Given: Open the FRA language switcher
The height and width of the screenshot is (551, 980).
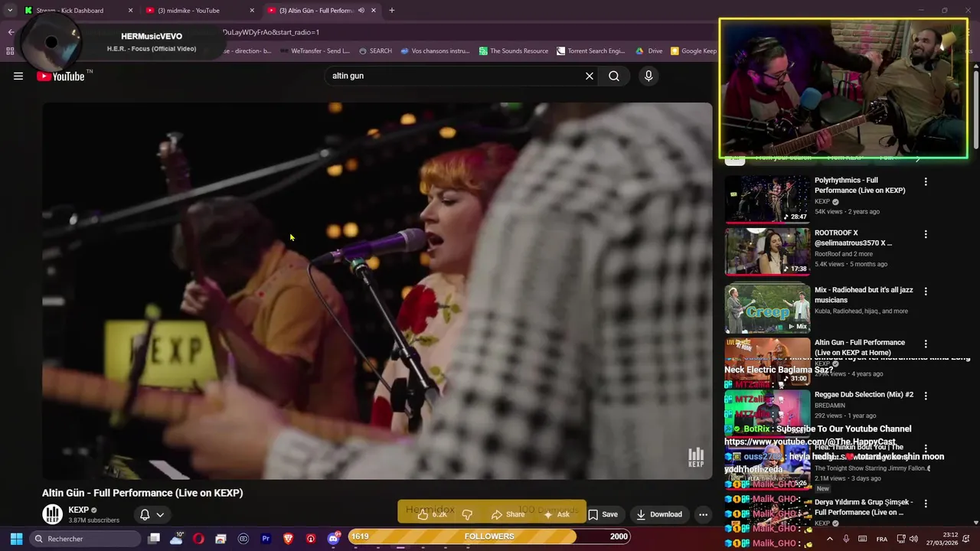Looking at the screenshot, I should 882,539.
